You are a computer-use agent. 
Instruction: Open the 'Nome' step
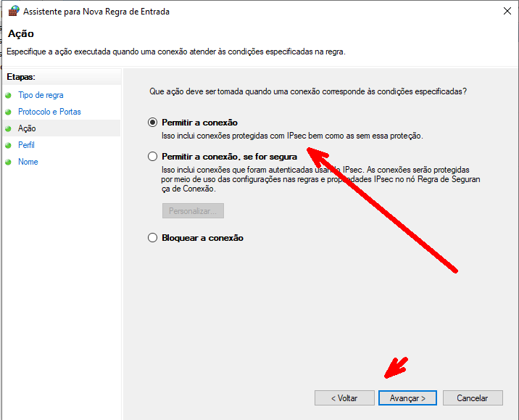coord(28,162)
